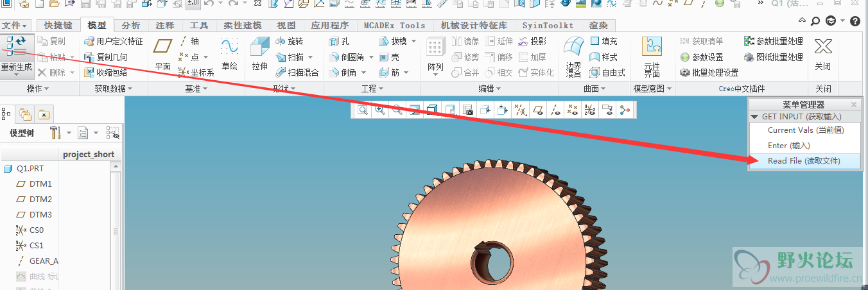Expand the 操作 (Operations) group dropdown
The width and height of the screenshot is (868, 290).
[38, 89]
